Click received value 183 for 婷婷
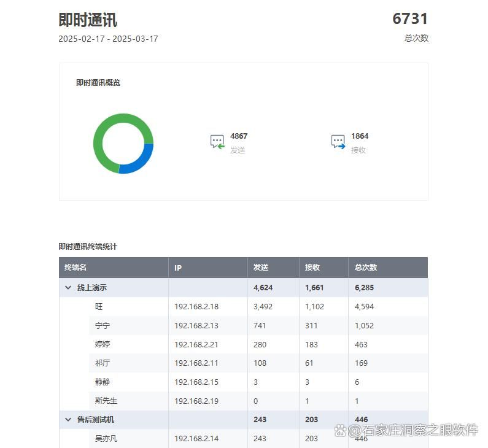 (311, 345)
